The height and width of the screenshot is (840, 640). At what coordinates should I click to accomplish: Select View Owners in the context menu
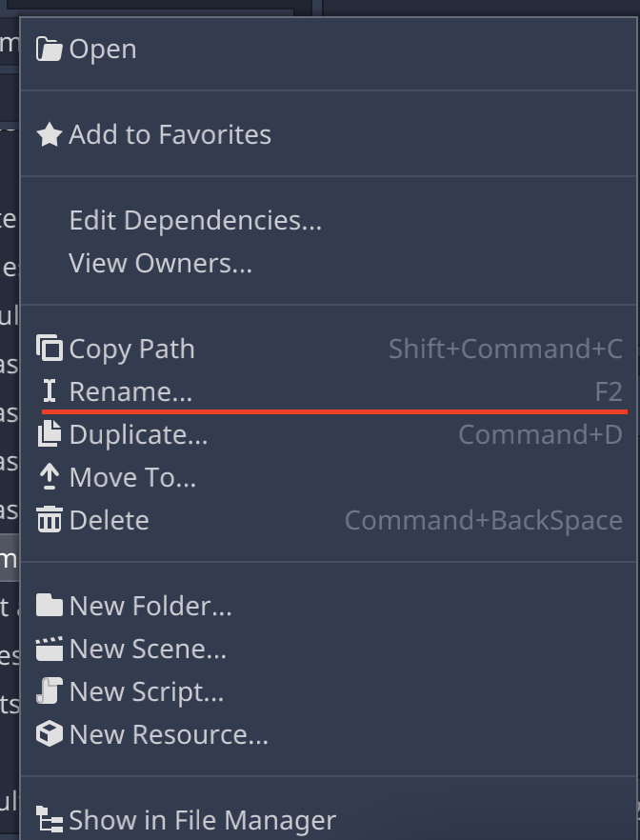tap(159, 263)
